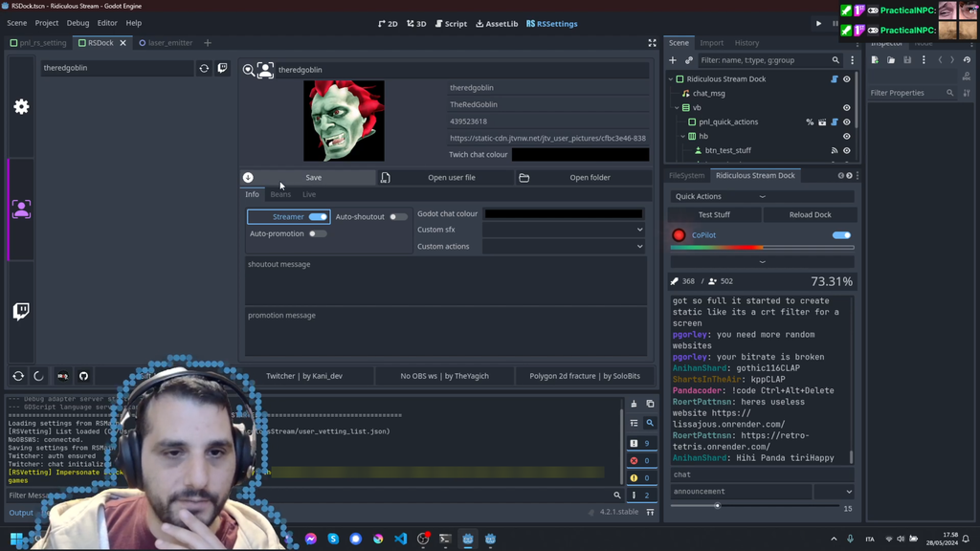Click the percent unique-name icon on pnl_quick_actions
The image size is (980, 551).
(810, 122)
